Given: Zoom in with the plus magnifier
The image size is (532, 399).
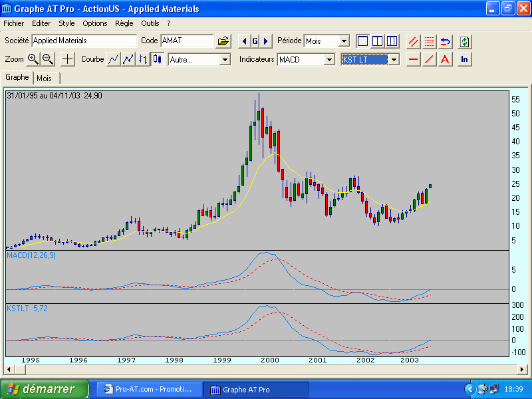Looking at the screenshot, I should (x=33, y=59).
